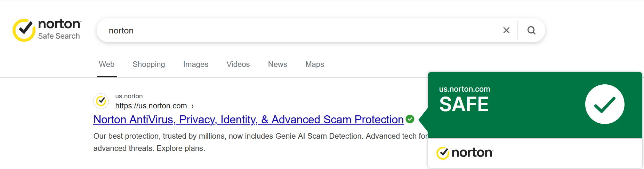Click the us.norton site name above the URL
This screenshot has height=169, width=644.
point(129,96)
